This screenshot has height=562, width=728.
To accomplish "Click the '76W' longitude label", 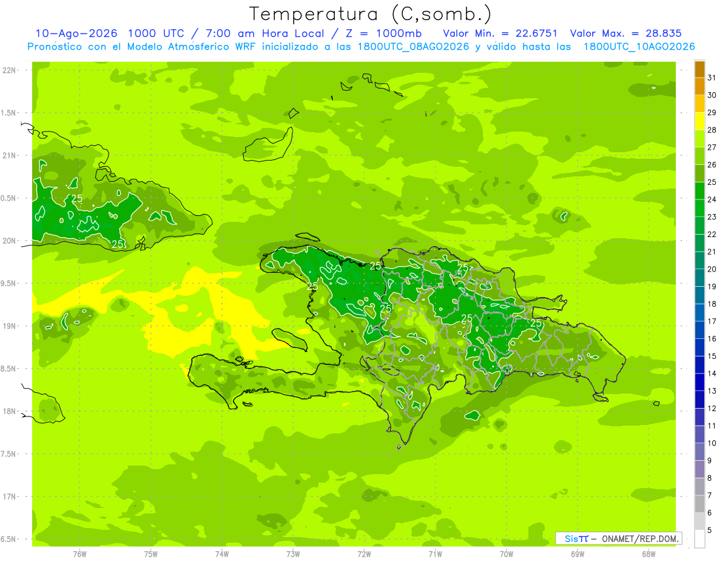I will (79, 554).
